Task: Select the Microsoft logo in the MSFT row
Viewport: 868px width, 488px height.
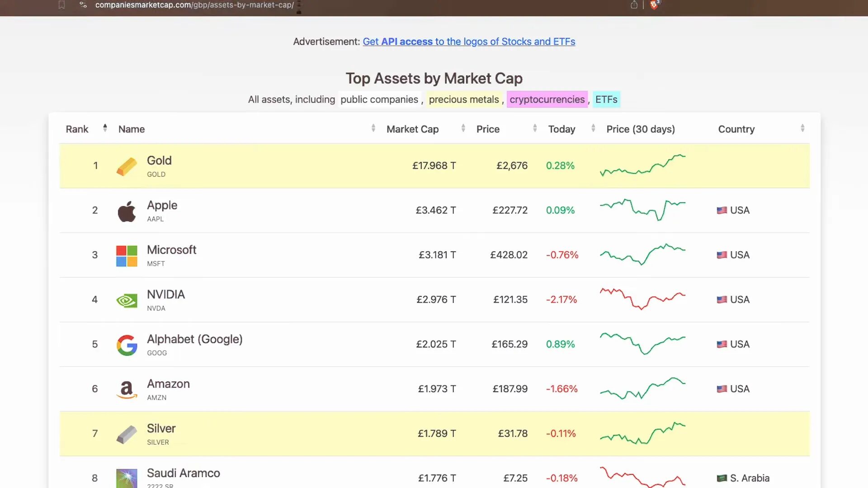Action: point(127,255)
